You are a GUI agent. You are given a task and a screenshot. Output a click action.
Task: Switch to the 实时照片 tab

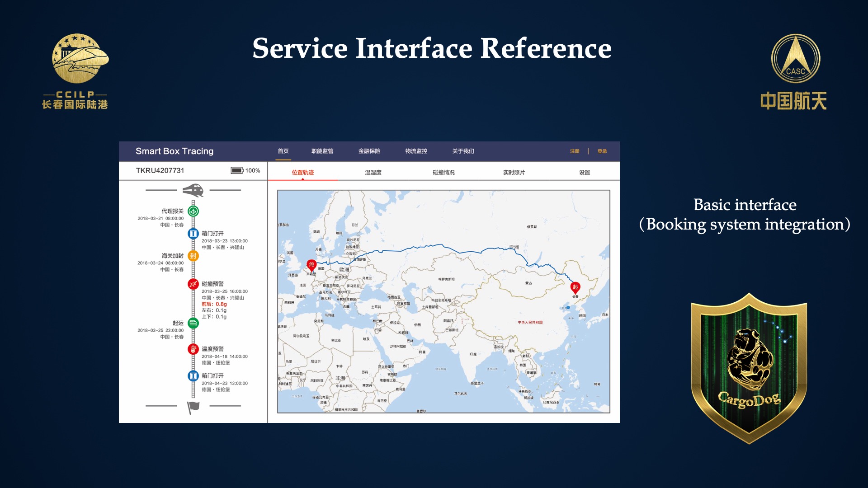point(514,172)
